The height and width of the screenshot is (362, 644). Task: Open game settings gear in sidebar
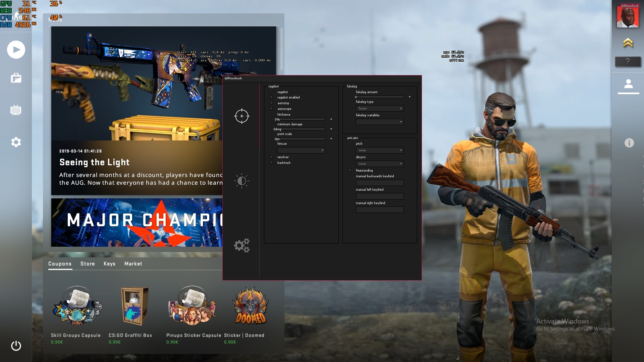[x=16, y=142]
